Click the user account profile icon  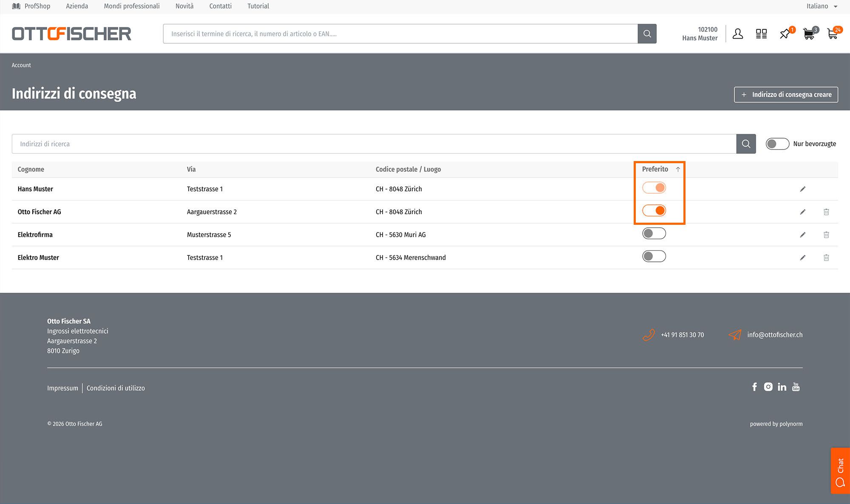(738, 34)
